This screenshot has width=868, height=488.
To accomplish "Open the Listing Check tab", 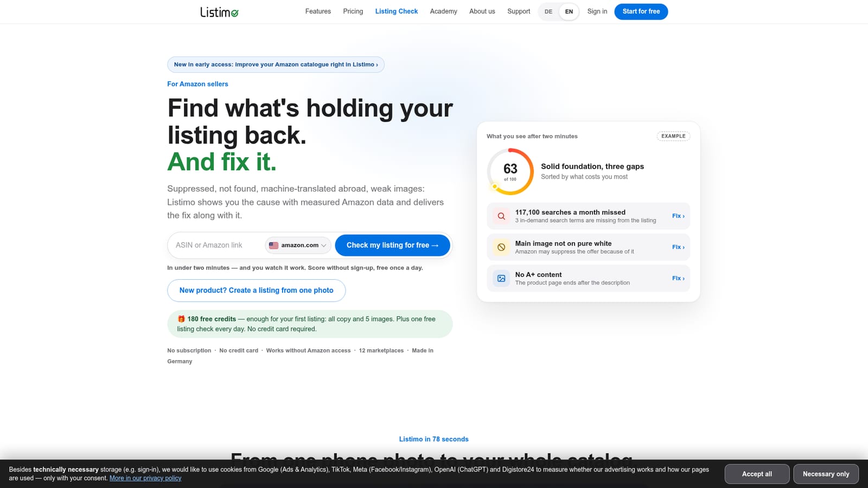I will [x=397, y=11].
